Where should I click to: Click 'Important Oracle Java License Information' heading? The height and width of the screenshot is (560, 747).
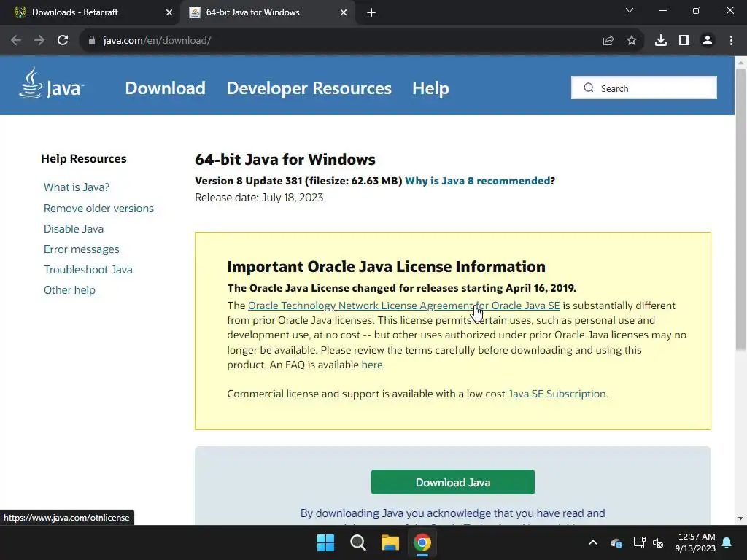coord(387,267)
